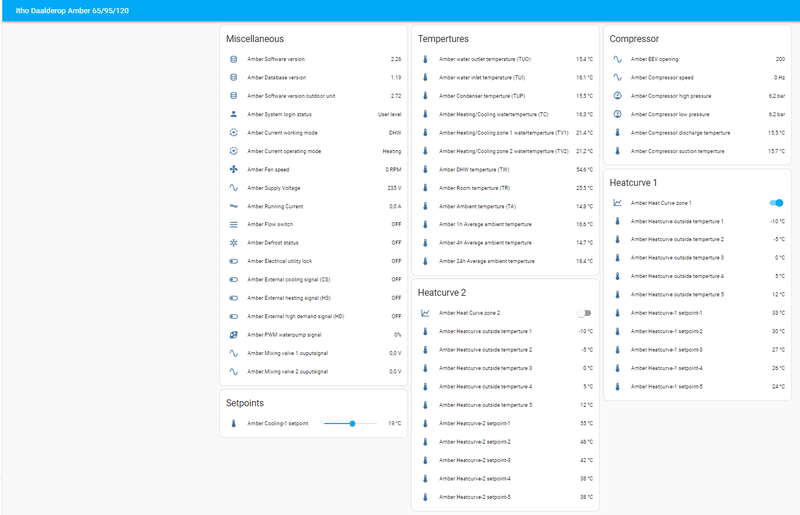Open Amber Heatcurve-2 setpoint-5 entity
Image resolution: width=800 pixels, height=515 pixels.
coord(506,497)
